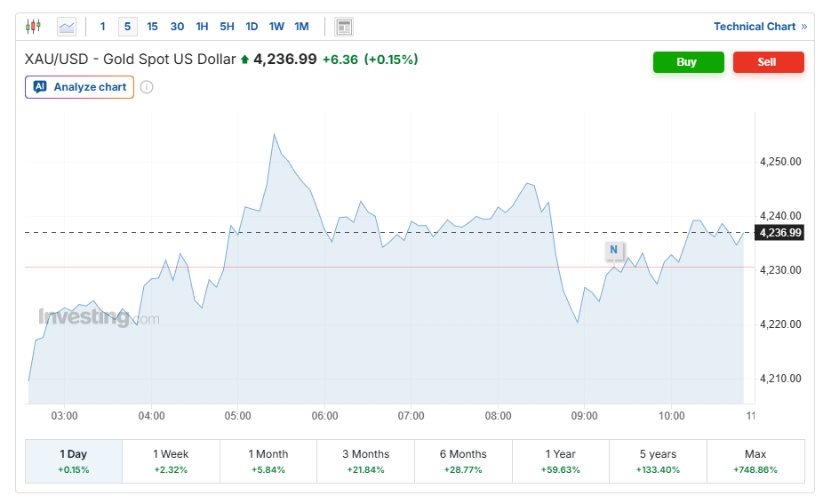Select the 5 minute interval
The image size is (823, 504).
[x=127, y=27]
